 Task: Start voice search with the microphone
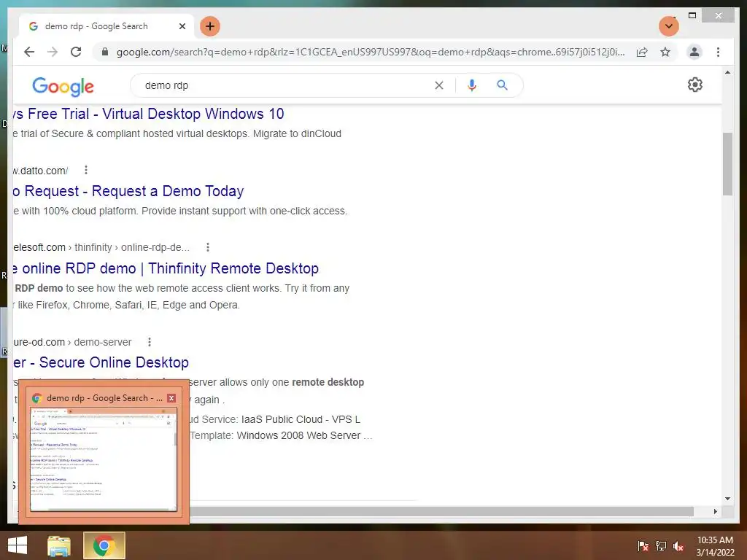(x=472, y=85)
